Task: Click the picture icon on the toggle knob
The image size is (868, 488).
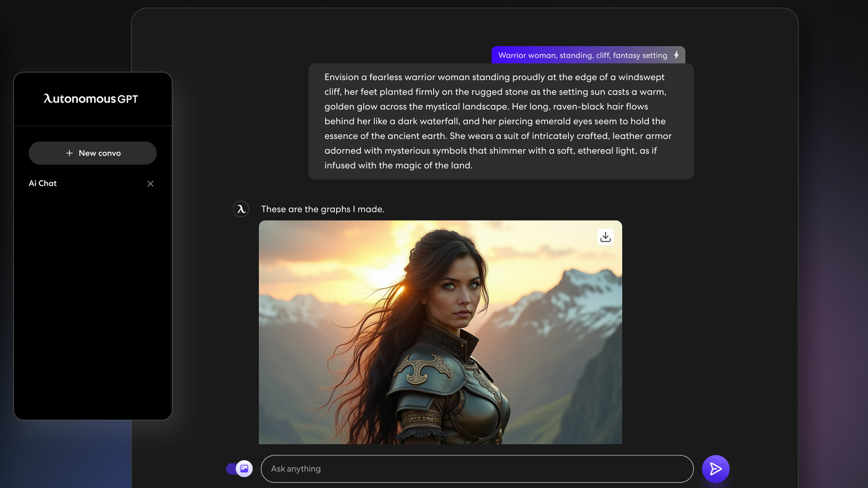Action: click(x=244, y=469)
